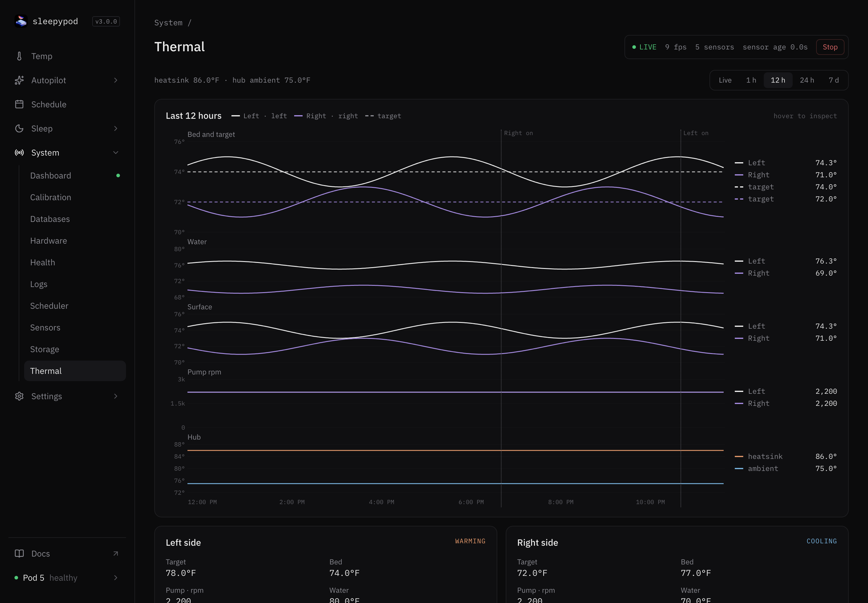This screenshot has height=603, width=868.
Task: Open the Databases page
Action: (x=75, y=219)
